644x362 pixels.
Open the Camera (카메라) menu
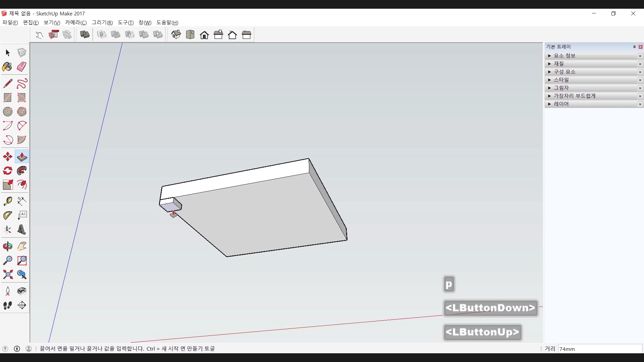coord(76,22)
